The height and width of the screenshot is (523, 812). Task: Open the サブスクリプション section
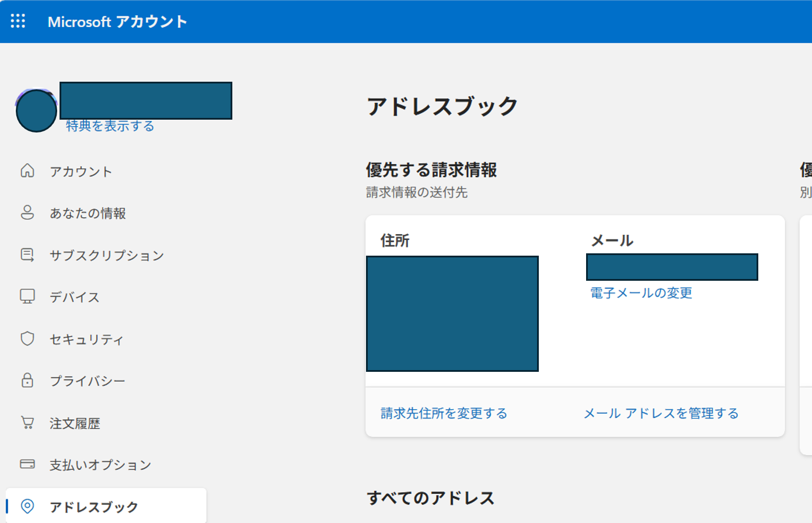106,255
